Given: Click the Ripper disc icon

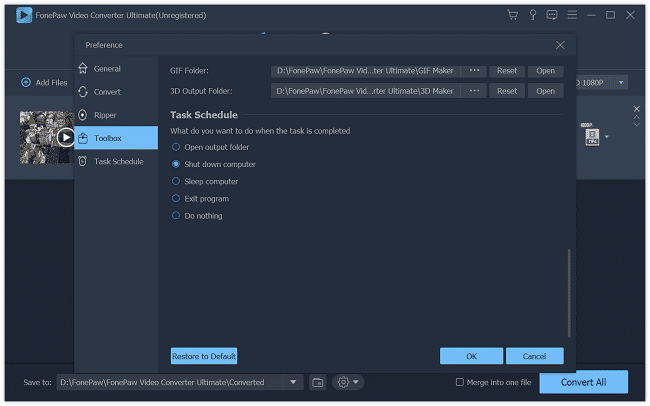Looking at the screenshot, I should [x=83, y=115].
